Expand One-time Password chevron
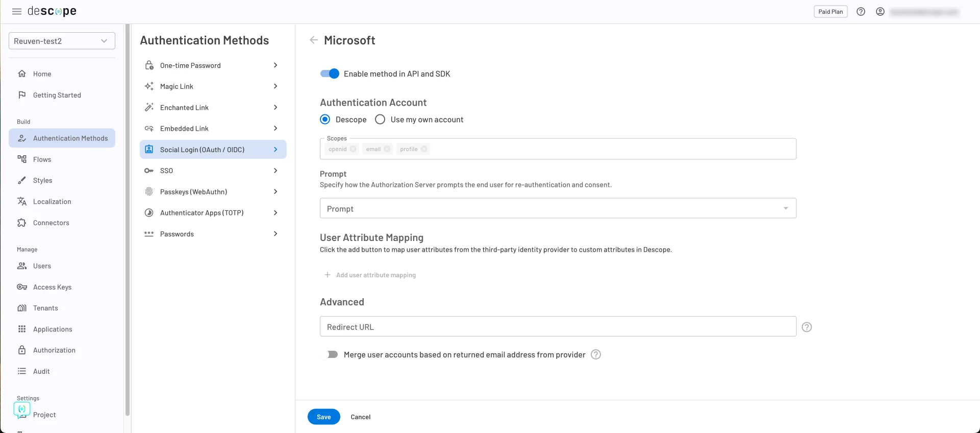 click(x=275, y=65)
